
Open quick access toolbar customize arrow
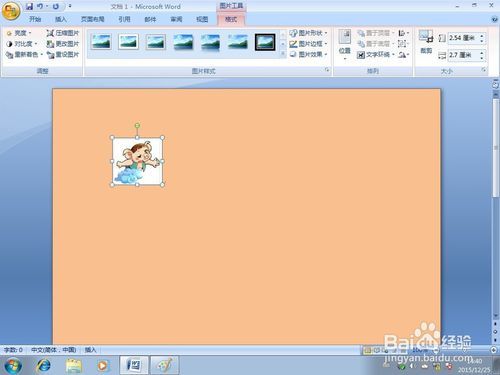pyautogui.click(x=70, y=6)
